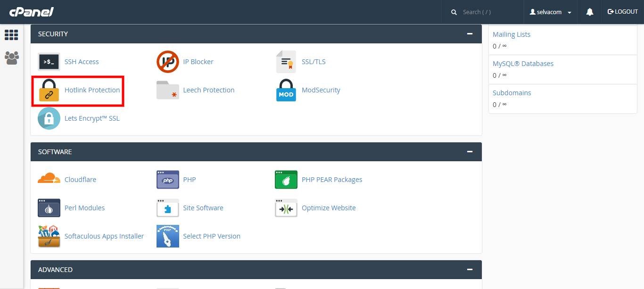Screen dimensions: 644x289
Task: Click the SSH Access link text
Action: [82, 62]
